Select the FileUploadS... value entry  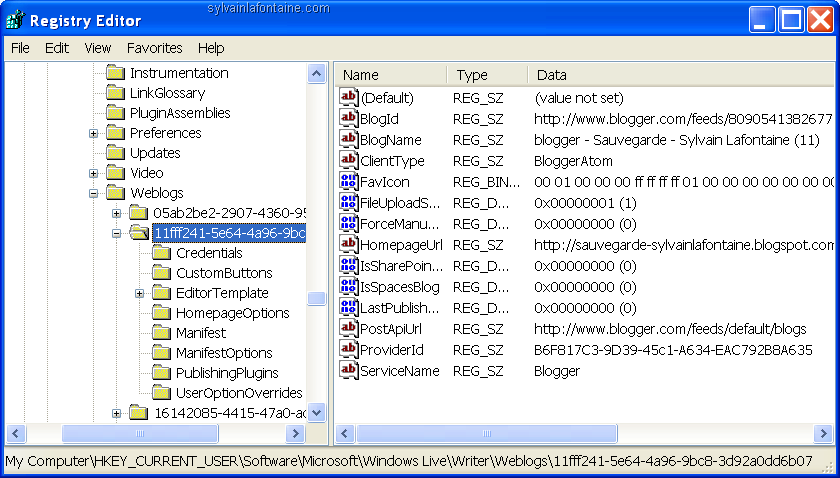point(400,203)
